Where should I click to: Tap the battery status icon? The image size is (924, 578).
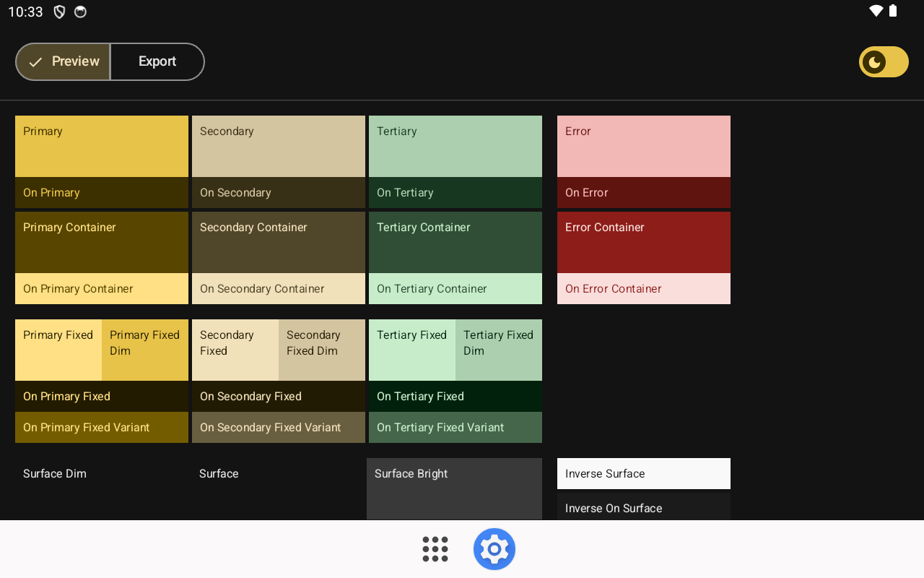click(893, 11)
